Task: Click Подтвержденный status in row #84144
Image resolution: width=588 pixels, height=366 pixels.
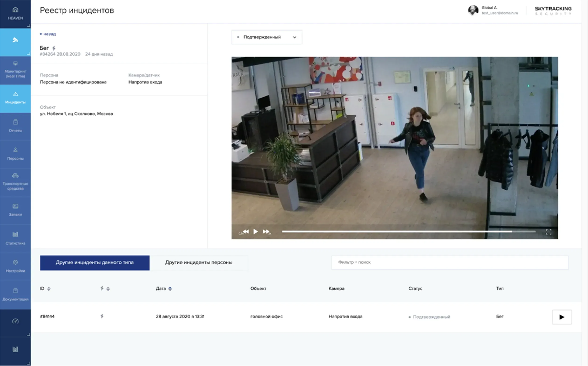Action: pyautogui.click(x=429, y=317)
